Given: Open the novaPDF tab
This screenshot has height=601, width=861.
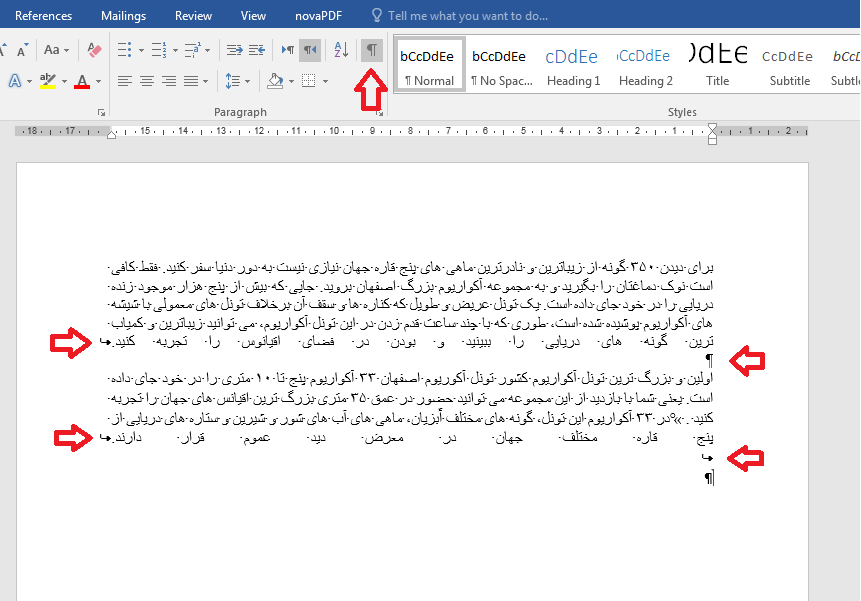Looking at the screenshot, I should click(318, 15).
